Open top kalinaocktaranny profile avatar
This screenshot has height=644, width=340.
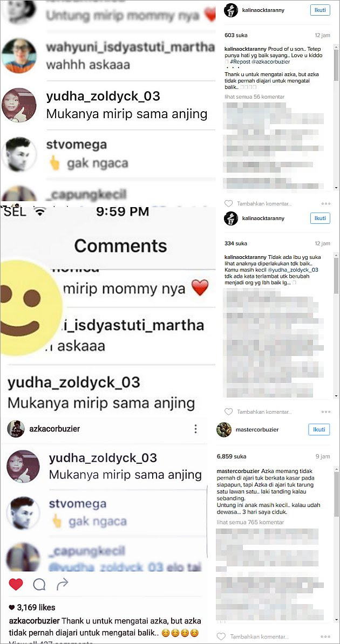[x=230, y=10]
